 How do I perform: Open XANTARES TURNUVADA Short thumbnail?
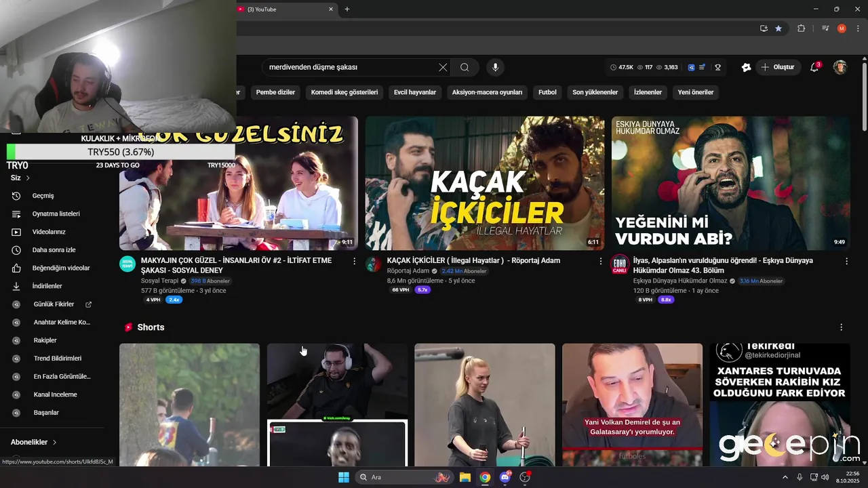[x=780, y=405]
